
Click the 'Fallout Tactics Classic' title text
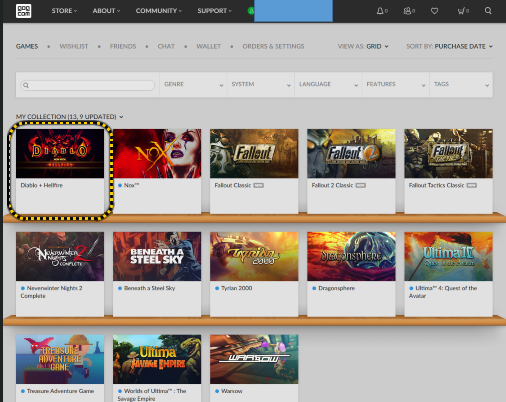click(436, 185)
